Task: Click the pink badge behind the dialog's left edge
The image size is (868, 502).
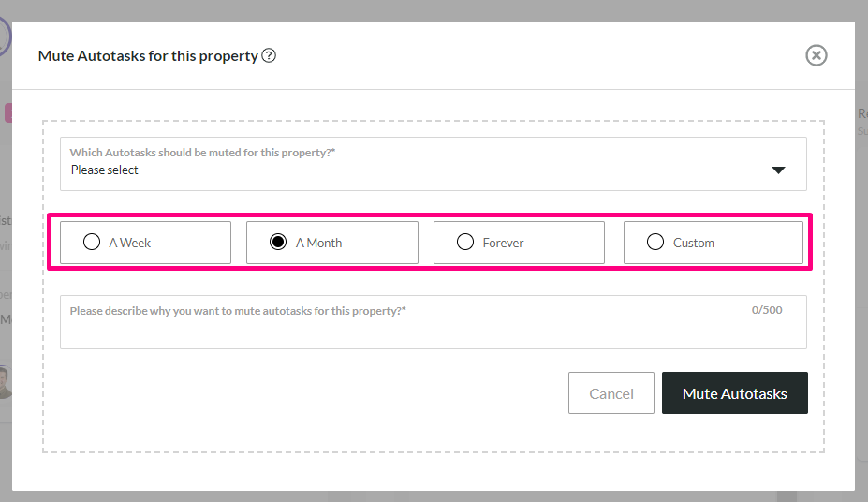Action: tap(8, 113)
